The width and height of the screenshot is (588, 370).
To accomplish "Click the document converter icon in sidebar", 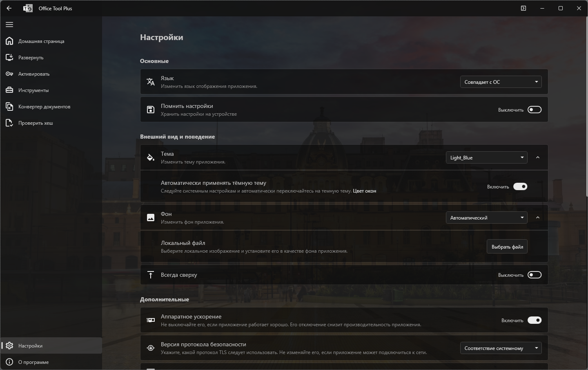I will [x=9, y=106].
